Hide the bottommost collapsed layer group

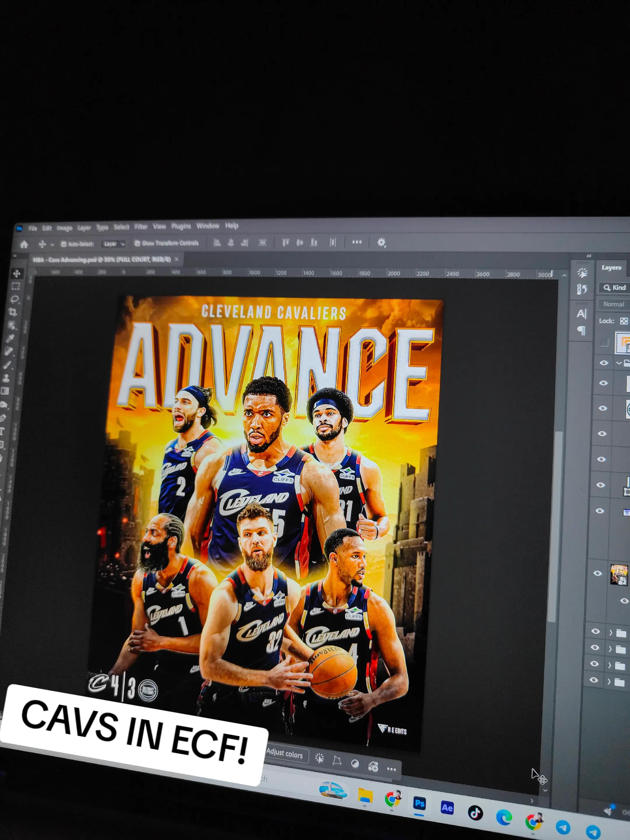point(594,680)
